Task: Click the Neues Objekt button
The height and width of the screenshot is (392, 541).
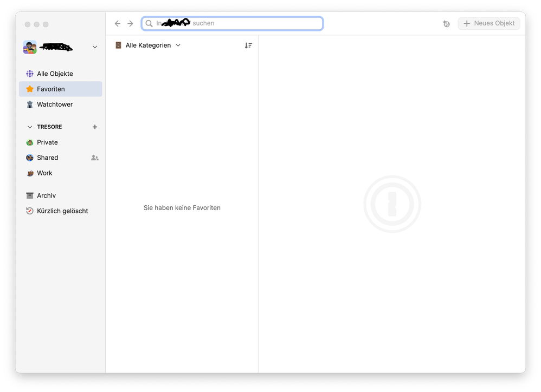Action: pyautogui.click(x=488, y=24)
